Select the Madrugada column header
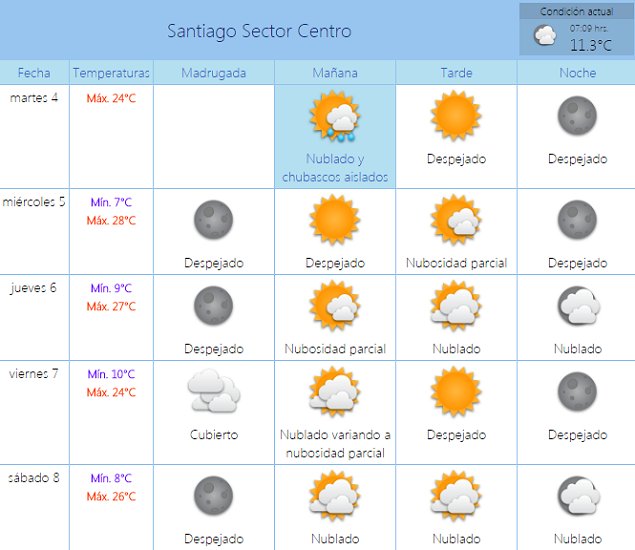 [x=213, y=73]
